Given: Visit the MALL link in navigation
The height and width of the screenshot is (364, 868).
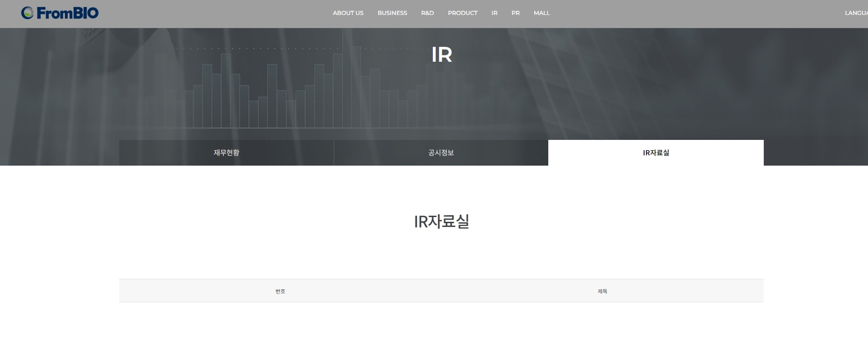Looking at the screenshot, I should click(x=542, y=13).
